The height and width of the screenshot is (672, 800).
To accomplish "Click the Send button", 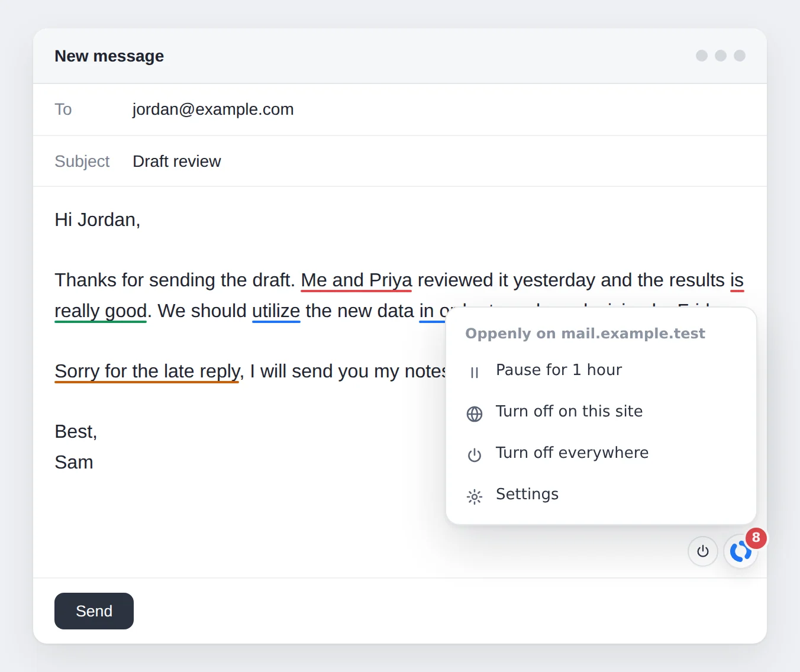I will point(94,611).
